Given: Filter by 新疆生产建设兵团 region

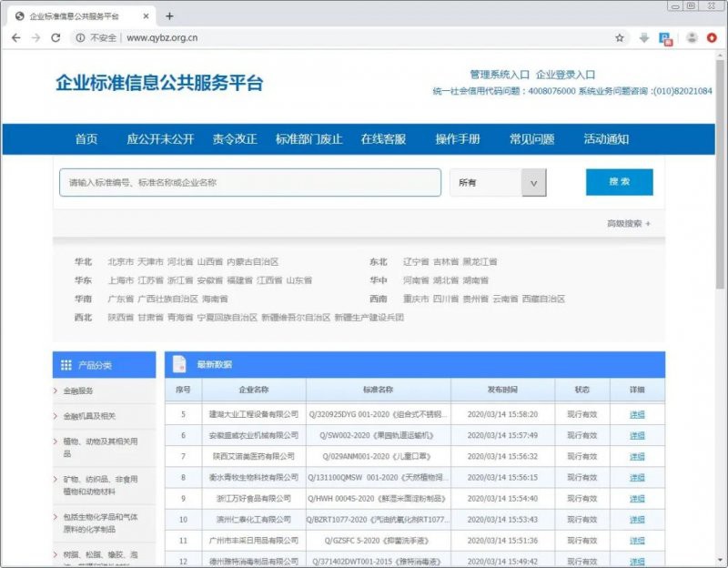Looking at the screenshot, I should coord(369,318).
